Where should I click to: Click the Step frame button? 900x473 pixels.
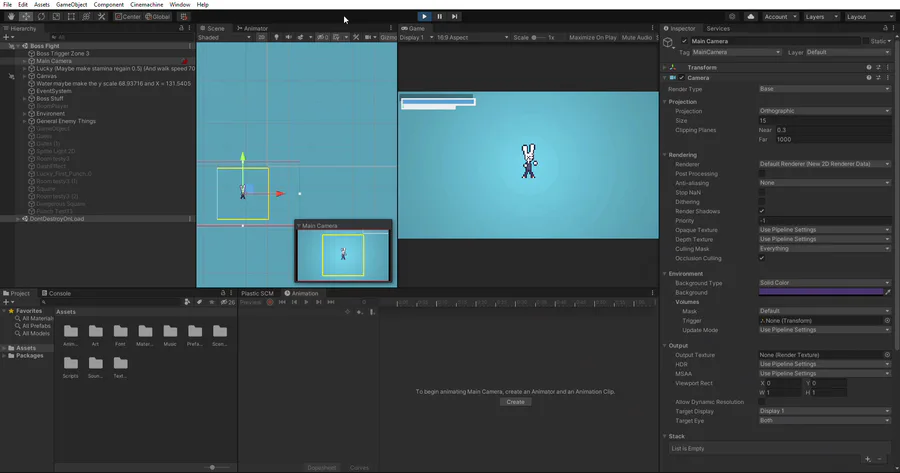(x=454, y=16)
